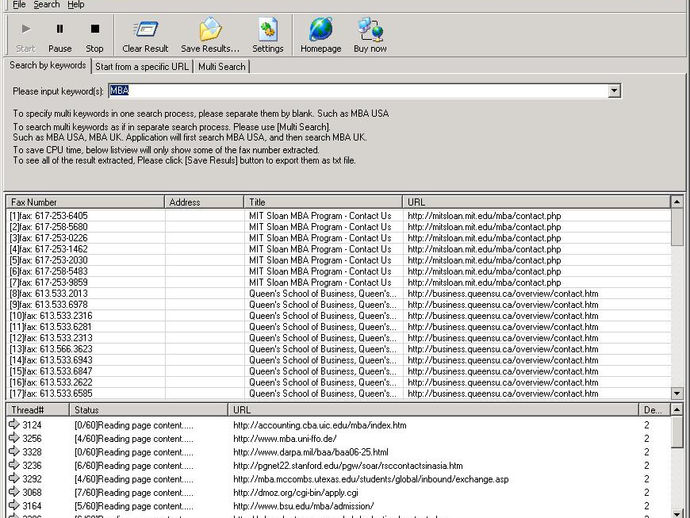Image resolution: width=690 pixels, height=518 pixels.
Task: Switch to Multi Search tab
Action: [x=222, y=67]
